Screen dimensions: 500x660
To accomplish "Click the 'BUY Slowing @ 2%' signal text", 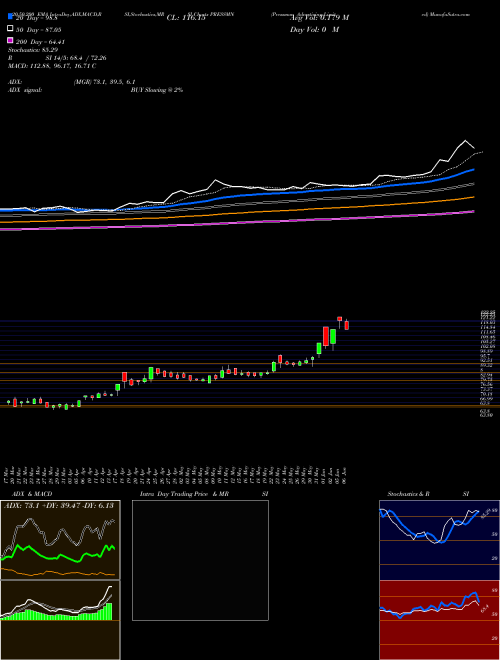I will (157, 90).
